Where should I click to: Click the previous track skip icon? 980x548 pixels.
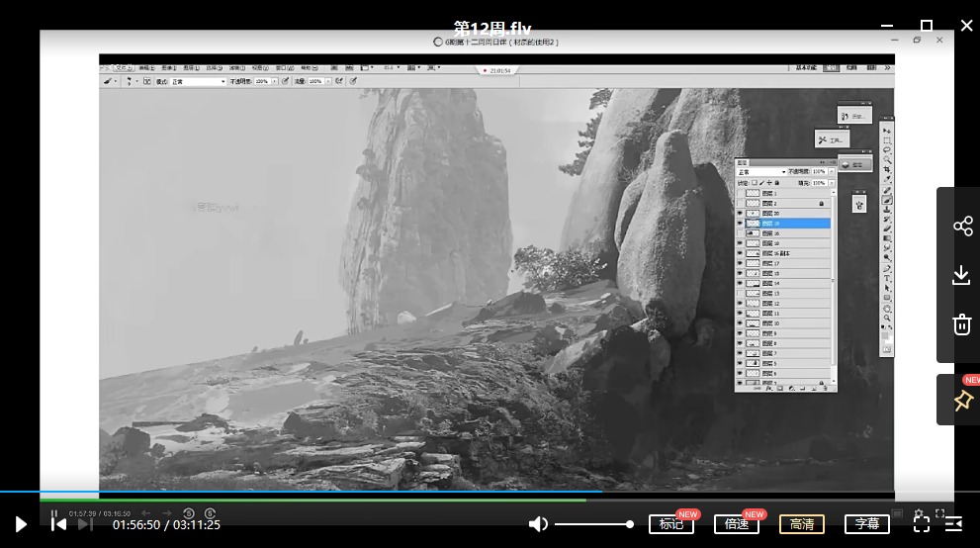coord(58,524)
